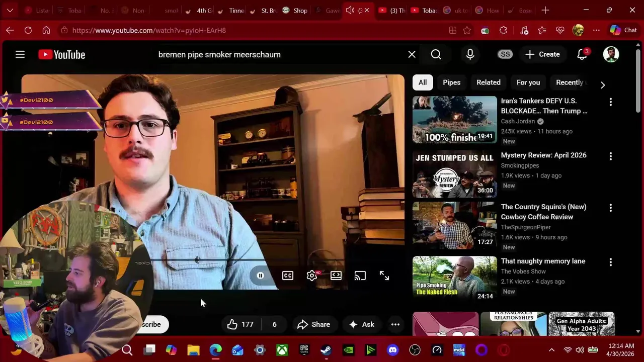Open the YouTube guide hamburger menu
644x362 pixels.
20,54
